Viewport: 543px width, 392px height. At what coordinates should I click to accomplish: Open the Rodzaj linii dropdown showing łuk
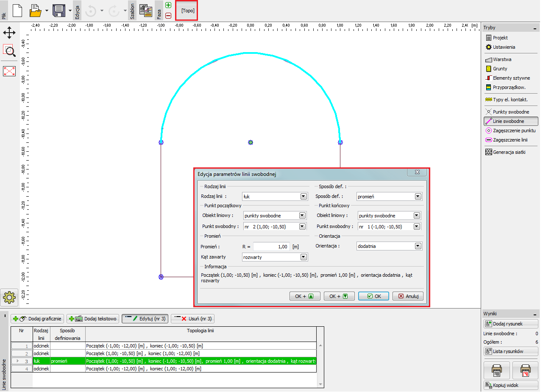coord(275,196)
